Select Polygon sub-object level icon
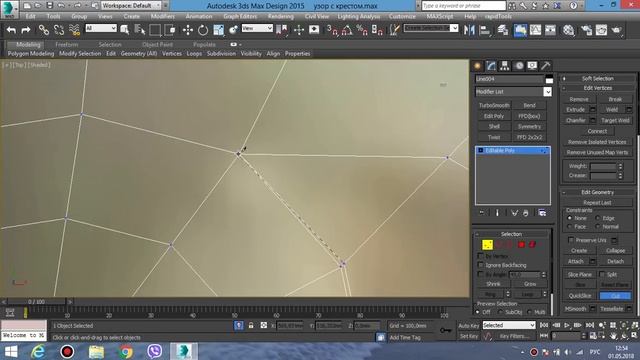Viewport: 640px width, 360px height. coord(521,244)
